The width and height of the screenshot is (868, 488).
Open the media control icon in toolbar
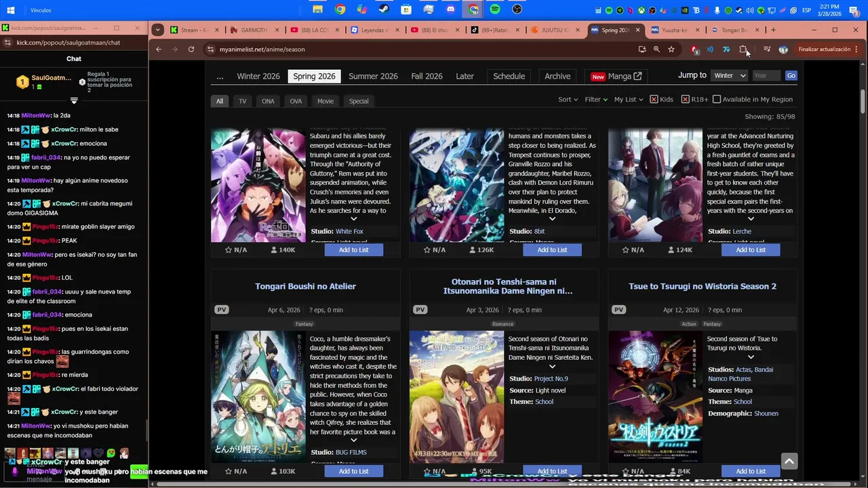(x=767, y=49)
